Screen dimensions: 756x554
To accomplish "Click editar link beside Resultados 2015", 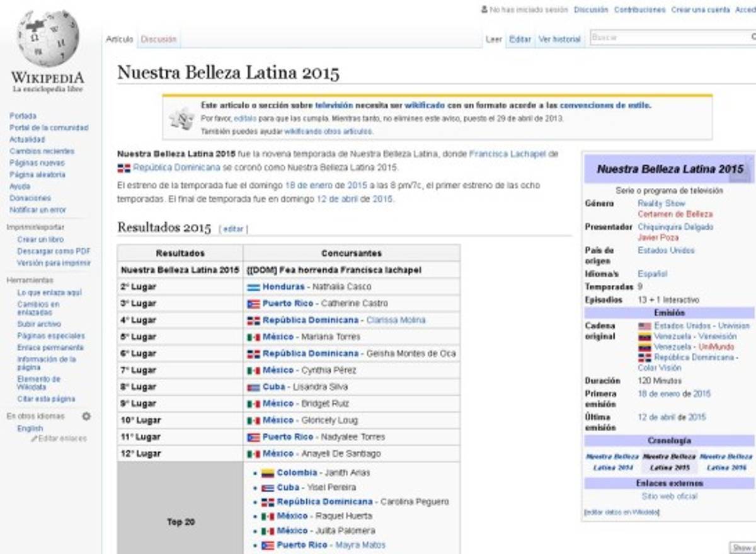I will pyautogui.click(x=233, y=229).
